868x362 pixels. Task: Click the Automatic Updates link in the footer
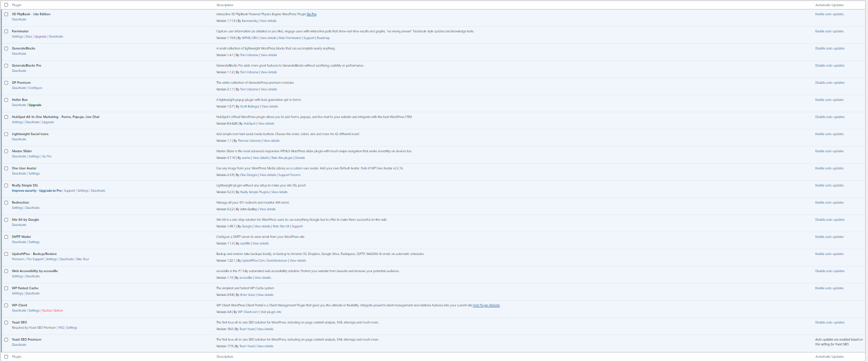(829, 357)
